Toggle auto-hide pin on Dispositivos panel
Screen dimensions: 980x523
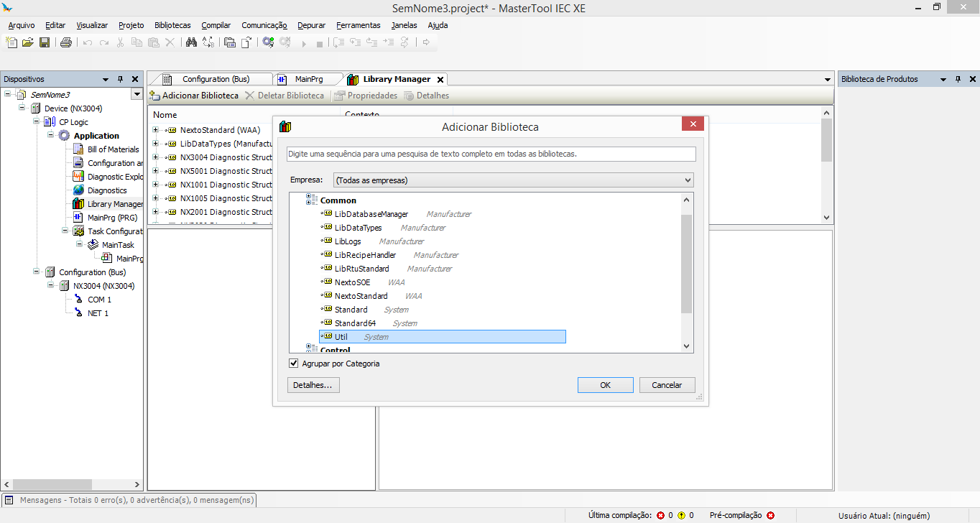120,80
